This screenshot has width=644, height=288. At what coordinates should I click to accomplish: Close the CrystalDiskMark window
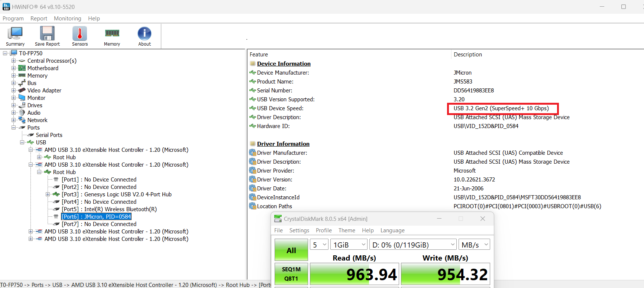click(x=483, y=219)
